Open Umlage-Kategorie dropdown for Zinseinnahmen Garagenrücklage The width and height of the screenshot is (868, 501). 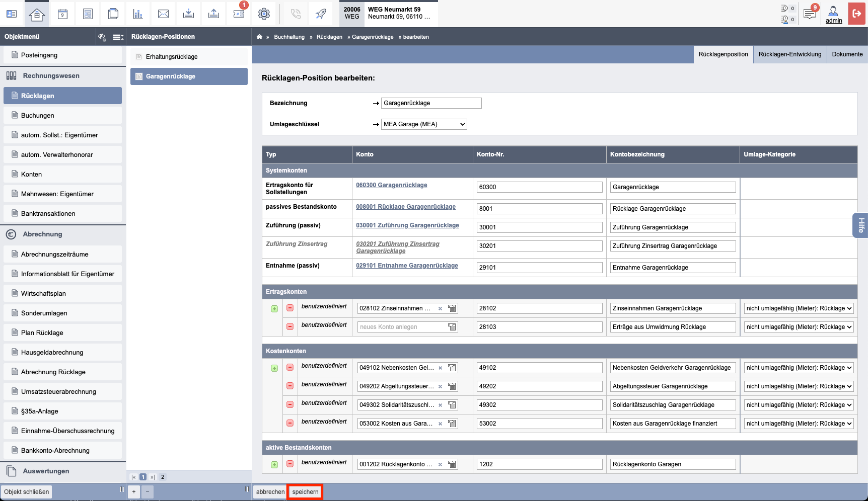click(799, 308)
